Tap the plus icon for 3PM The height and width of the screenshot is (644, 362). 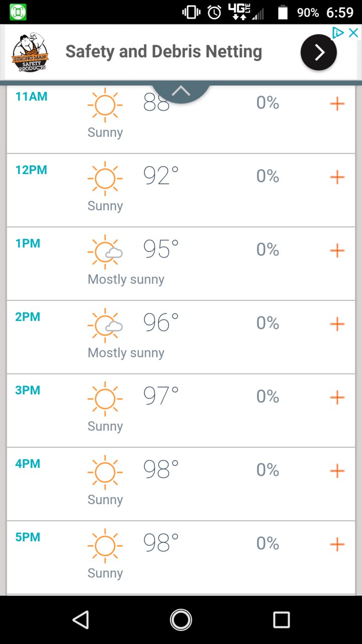click(x=337, y=397)
